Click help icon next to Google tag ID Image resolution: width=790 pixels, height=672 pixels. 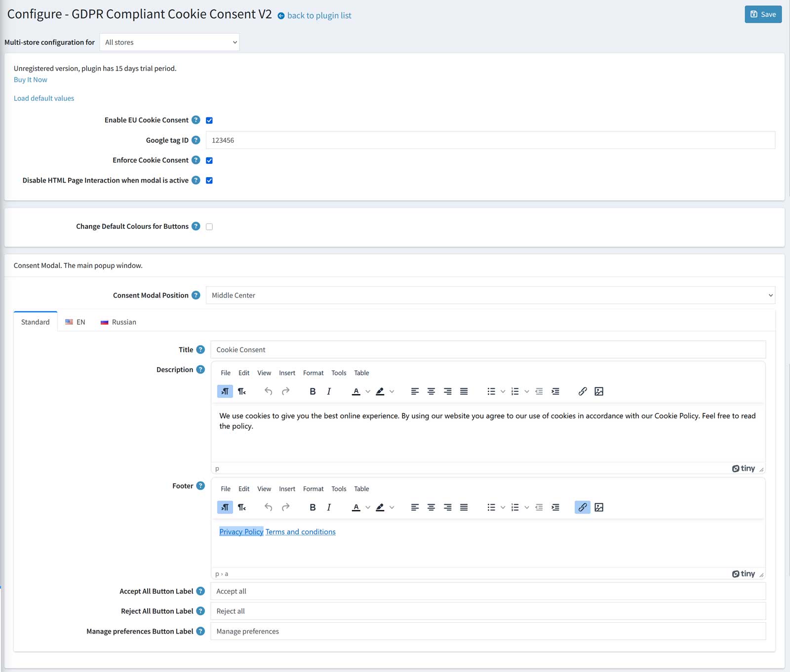(x=196, y=140)
